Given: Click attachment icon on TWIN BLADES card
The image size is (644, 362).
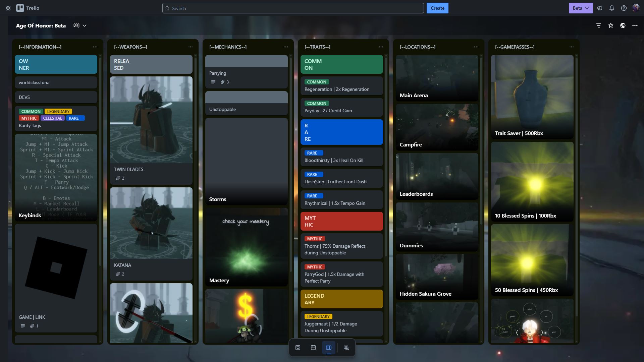Looking at the screenshot, I should (118, 178).
